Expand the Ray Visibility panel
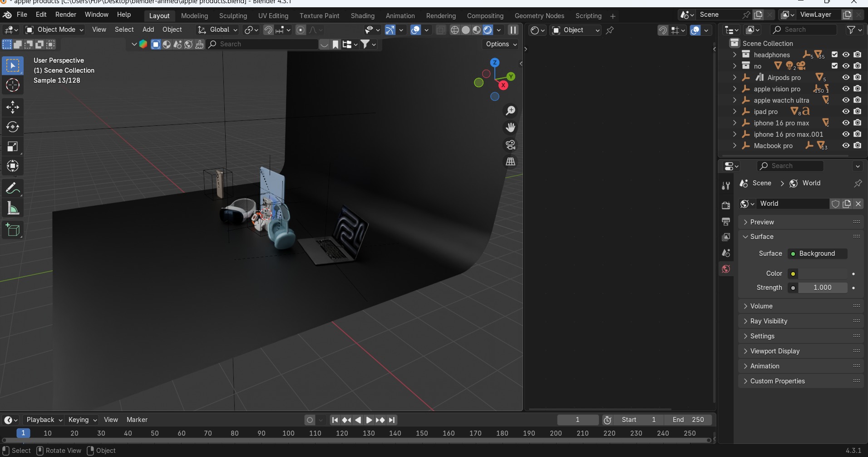The width and height of the screenshot is (868, 457). coord(801,321)
